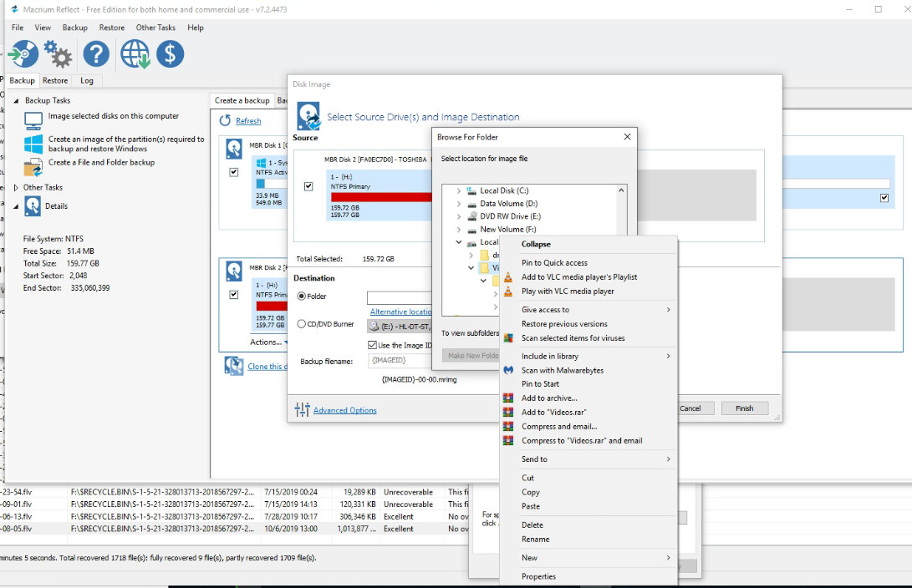Click the dollar sign purchase icon

(170, 54)
